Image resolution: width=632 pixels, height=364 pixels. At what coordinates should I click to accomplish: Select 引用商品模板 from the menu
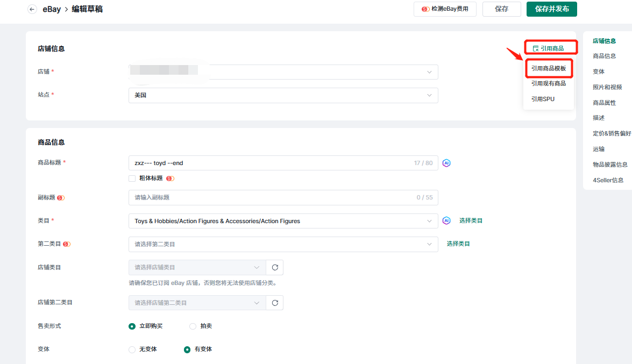point(548,68)
